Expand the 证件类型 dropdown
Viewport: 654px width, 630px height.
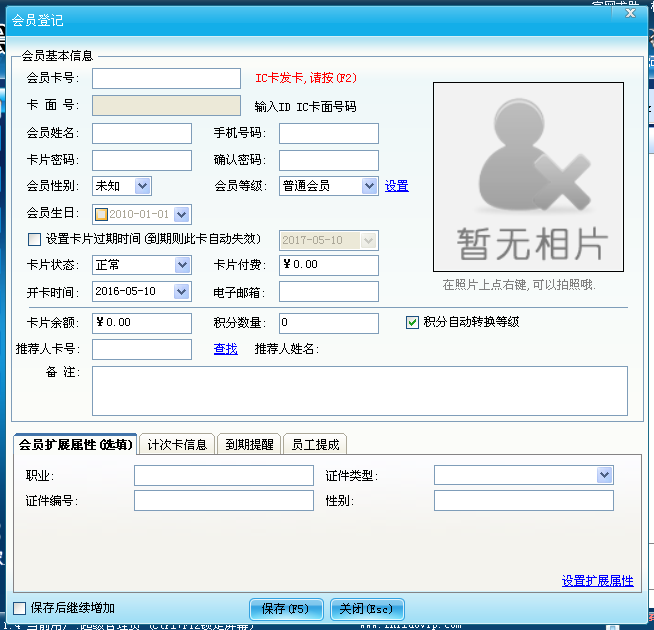(x=604, y=475)
